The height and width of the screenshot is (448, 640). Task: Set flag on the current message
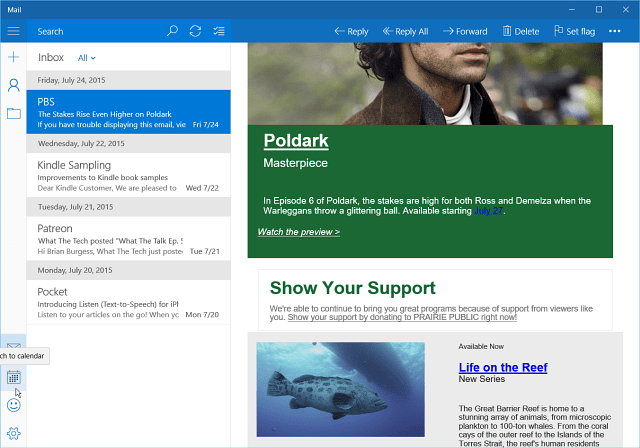click(x=575, y=31)
